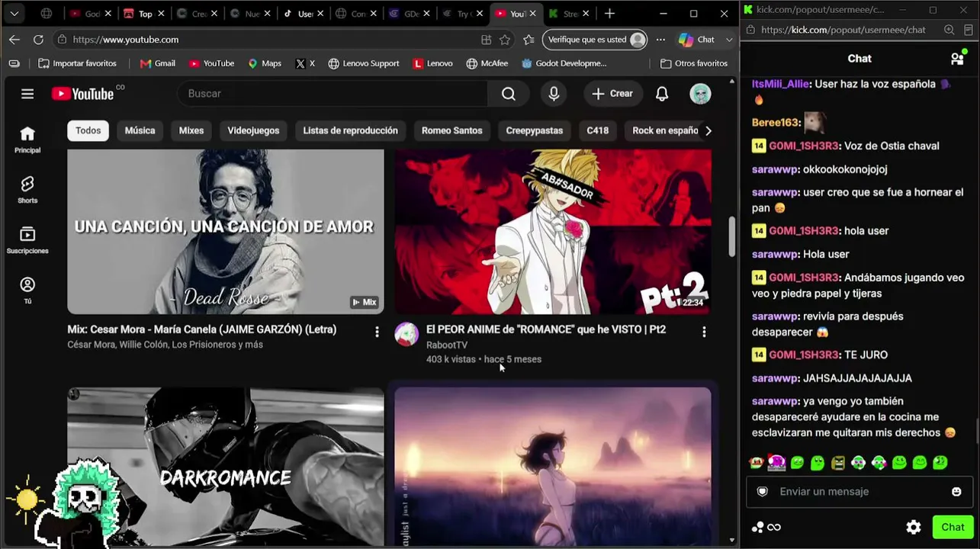
Task: Select the Rock en español chip
Action: pos(663,130)
